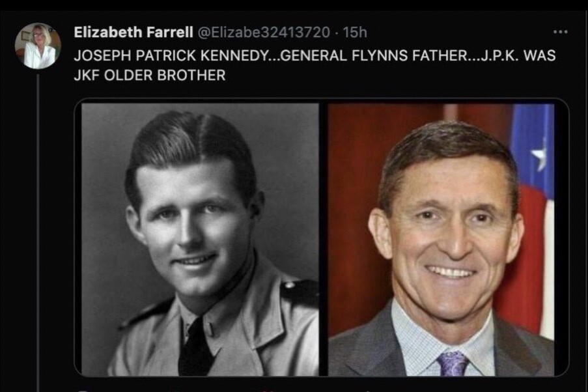The height and width of the screenshot is (392, 588).
Task: Click the JKF OLDER BROTHER text line
Action: [150, 75]
